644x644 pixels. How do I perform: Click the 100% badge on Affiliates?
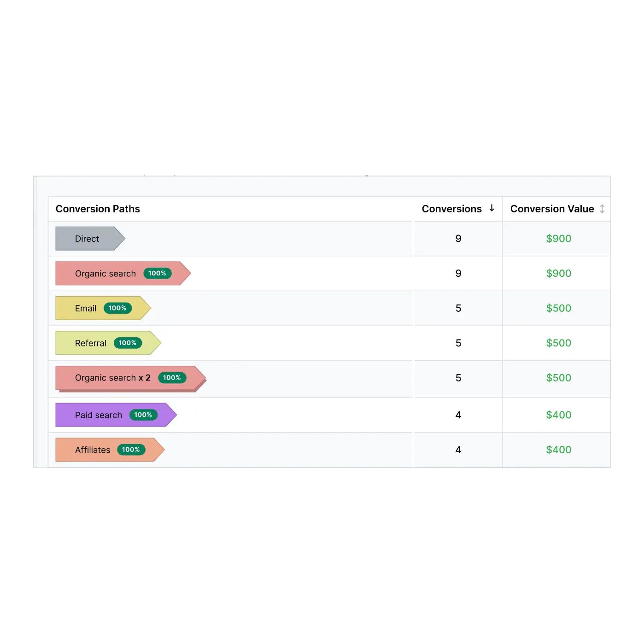pyautogui.click(x=131, y=450)
